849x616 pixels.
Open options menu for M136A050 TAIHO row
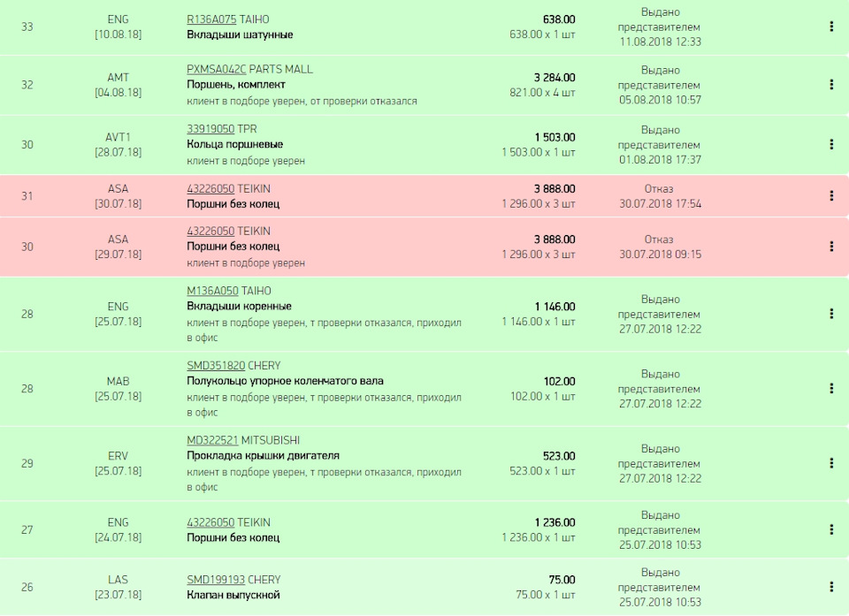(x=831, y=314)
